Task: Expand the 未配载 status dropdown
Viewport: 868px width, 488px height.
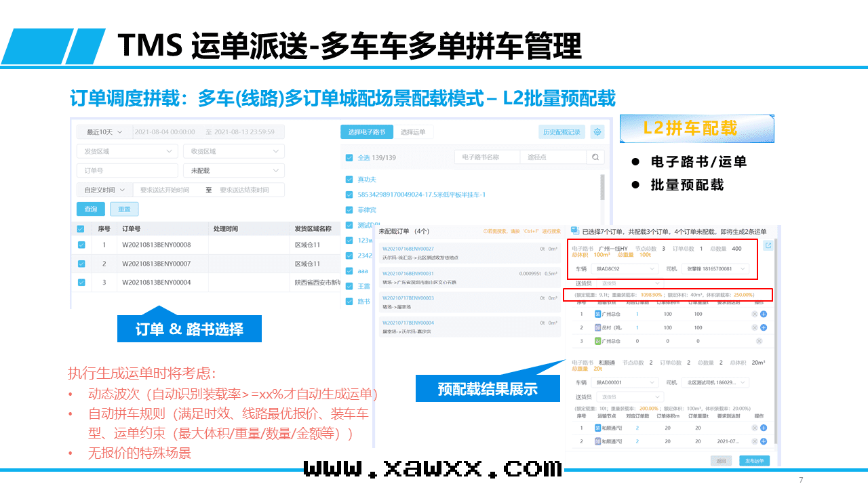Action: 233,171
